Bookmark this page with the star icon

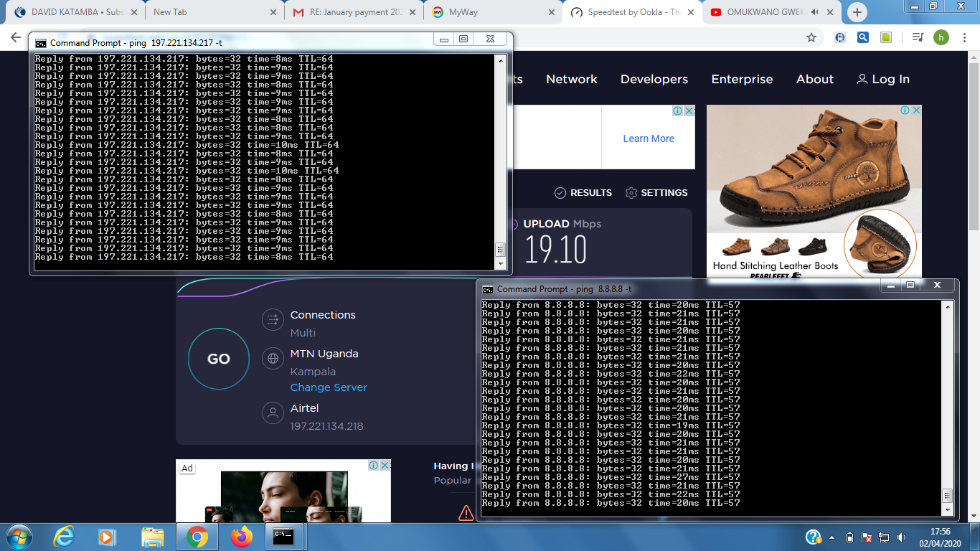(811, 37)
